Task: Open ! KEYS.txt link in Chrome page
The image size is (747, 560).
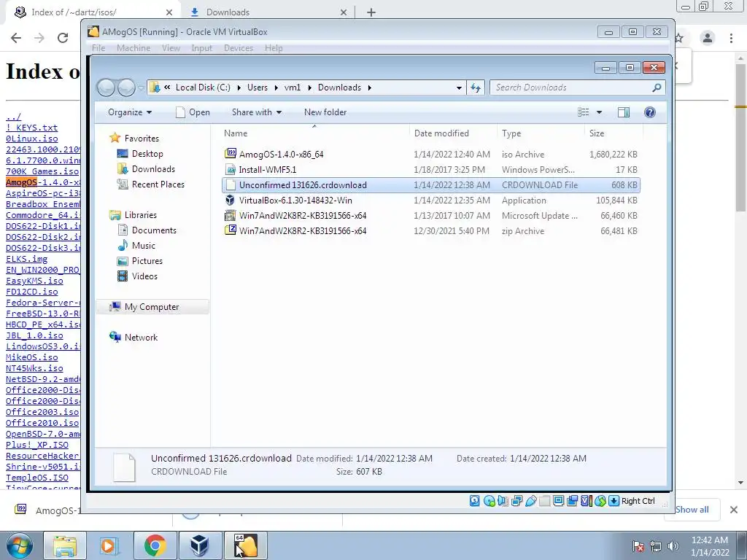Action: coord(32,128)
